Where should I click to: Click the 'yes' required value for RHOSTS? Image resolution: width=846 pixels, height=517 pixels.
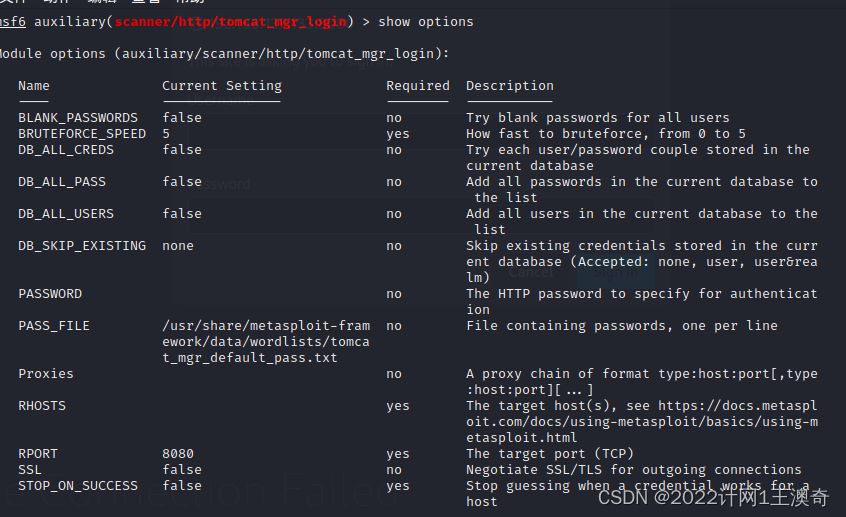(398, 406)
